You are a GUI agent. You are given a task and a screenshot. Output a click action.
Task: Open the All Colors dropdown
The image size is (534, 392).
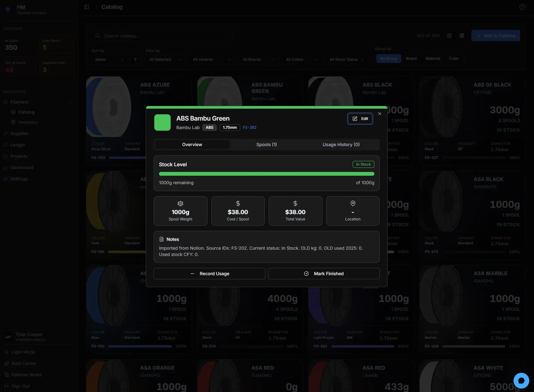tap(302, 60)
